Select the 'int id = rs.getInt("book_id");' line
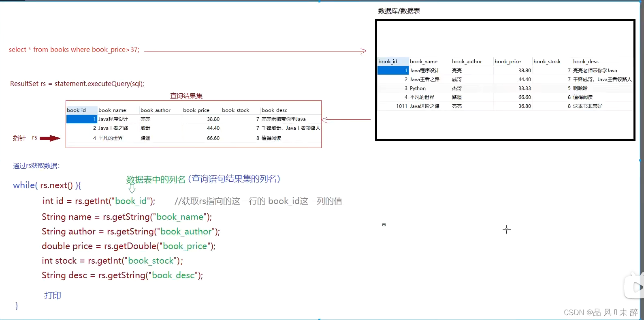The height and width of the screenshot is (320, 644). [x=99, y=201]
